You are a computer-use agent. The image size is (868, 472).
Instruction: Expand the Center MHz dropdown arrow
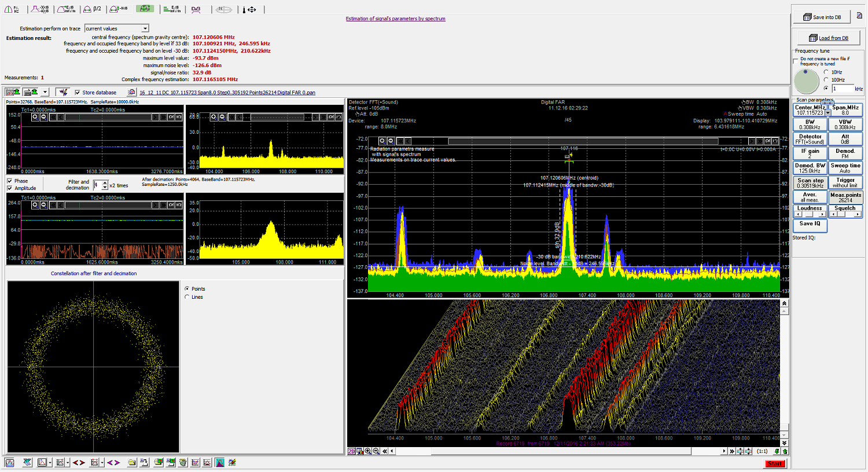pyautogui.click(x=827, y=113)
